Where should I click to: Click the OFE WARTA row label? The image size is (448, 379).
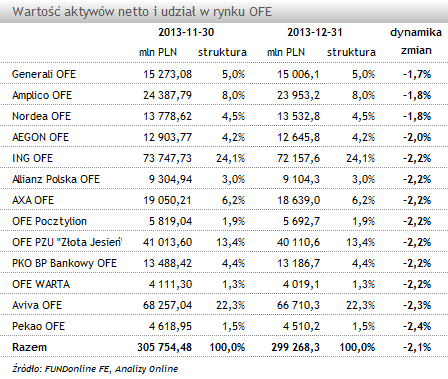pyautogui.click(x=41, y=284)
